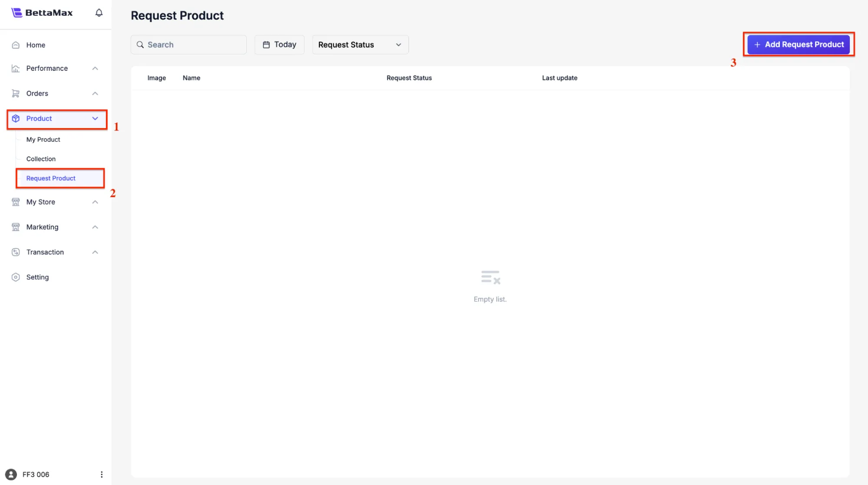868x485 pixels.
Task: Go to the Collection submenu item
Action: [x=41, y=159]
